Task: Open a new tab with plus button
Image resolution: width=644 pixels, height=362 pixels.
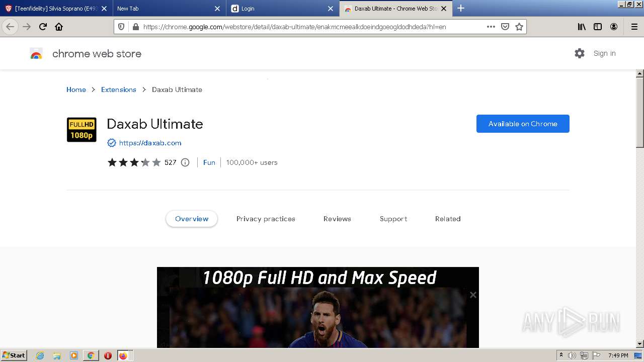Action: pyautogui.click(x=461, y=8)
